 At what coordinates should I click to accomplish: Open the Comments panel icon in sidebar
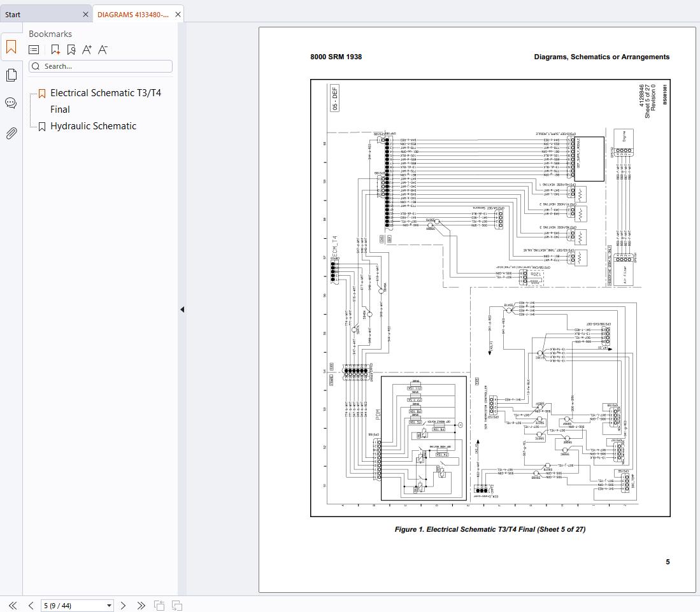coord(11,103)
